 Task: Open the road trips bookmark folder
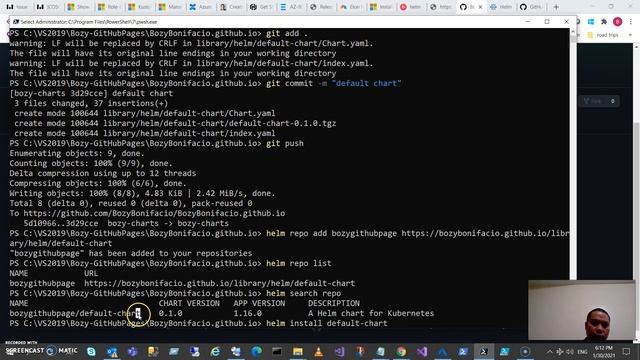pos(603,35)
